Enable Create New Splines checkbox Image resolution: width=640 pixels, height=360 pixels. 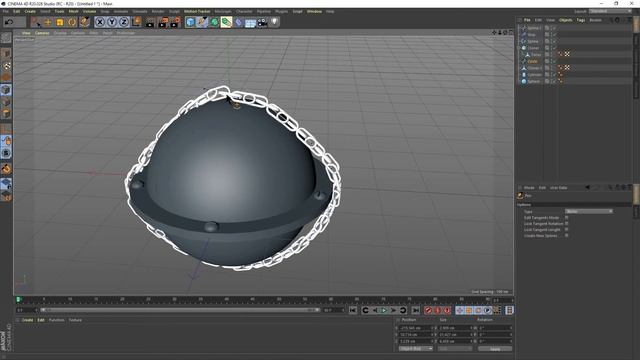pyautogui.click(x=567, y=236)
